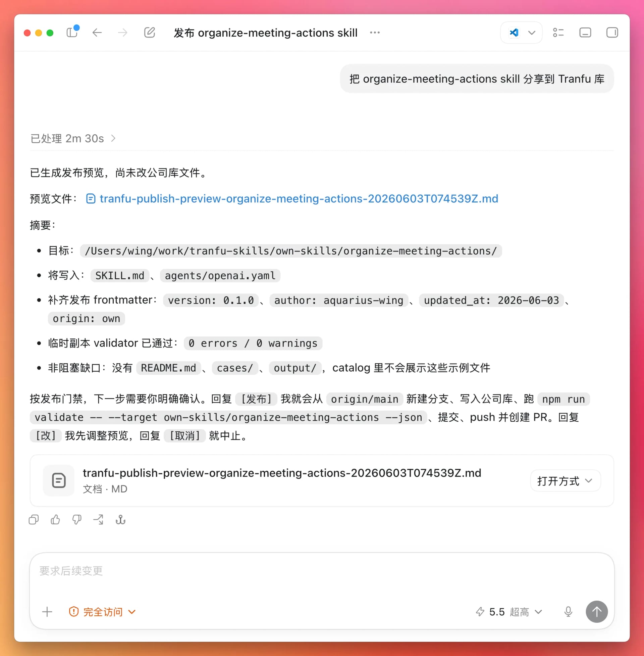Viewport: 644px width, 656px height.
Task: Go forward with the right arrow
Action: point(122,33)
